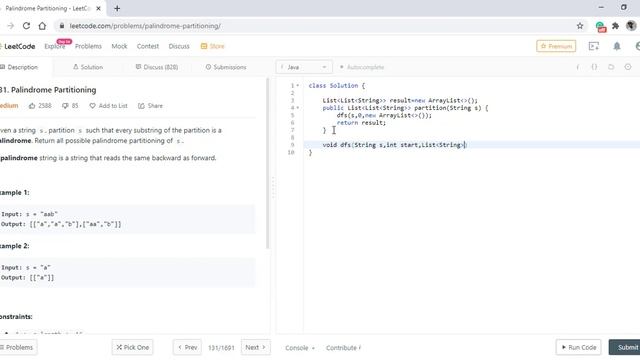640x360 pixels.
Task: Toggle the Autocomplete option
Action: coord(362,67)
